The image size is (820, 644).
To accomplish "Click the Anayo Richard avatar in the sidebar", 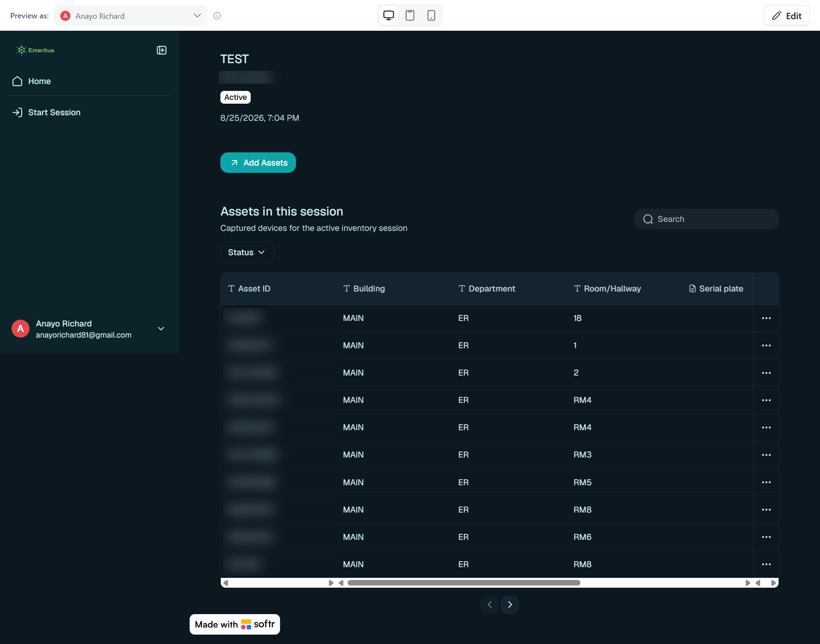I will pyautogui.click(x=20, y=329).
